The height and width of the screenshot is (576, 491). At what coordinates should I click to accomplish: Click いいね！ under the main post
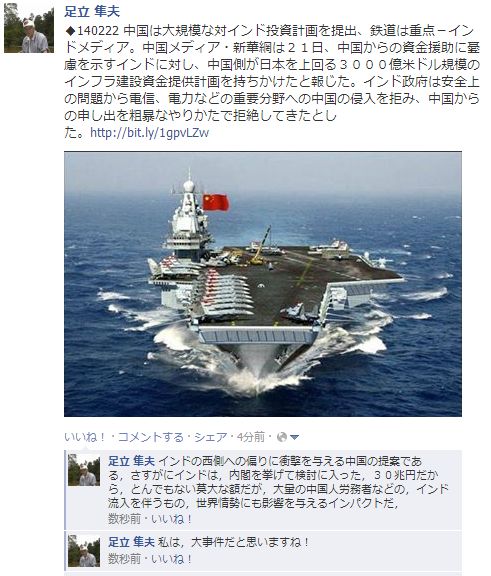[85, 437]
